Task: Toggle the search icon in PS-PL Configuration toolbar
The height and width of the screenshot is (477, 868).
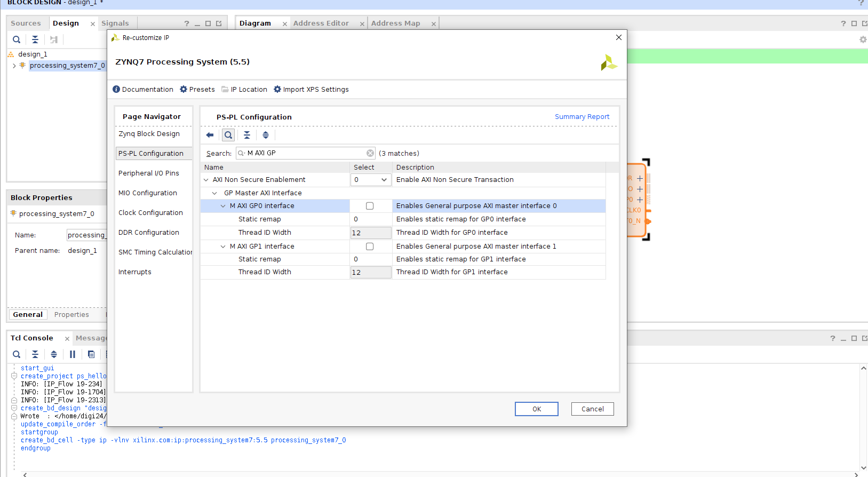Action: (228, 135)
